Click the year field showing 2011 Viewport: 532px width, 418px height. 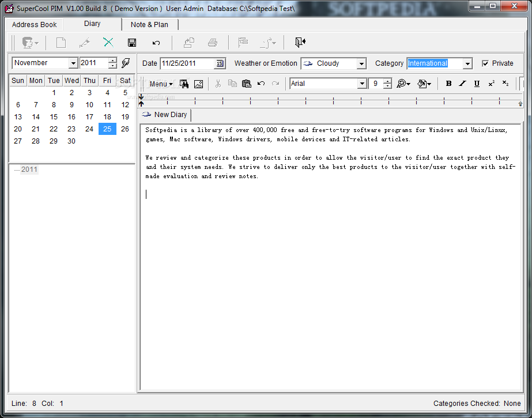94,63
